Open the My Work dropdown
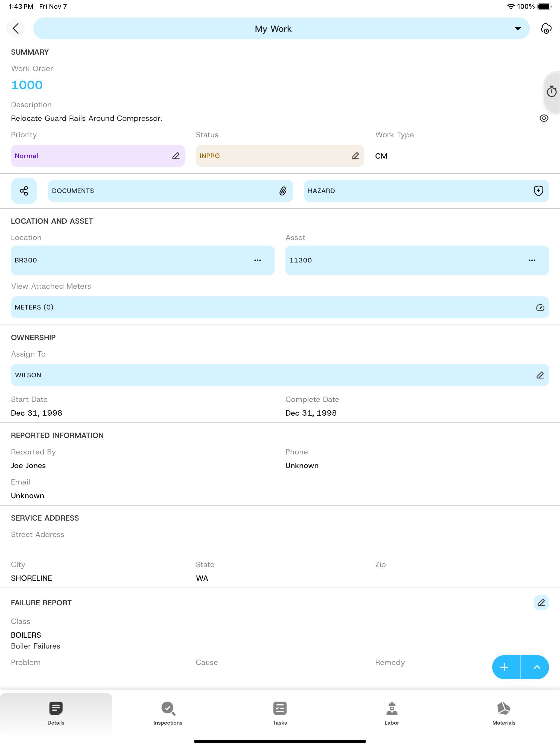This screenshot has width=560, height=747. tap(281, 28)
